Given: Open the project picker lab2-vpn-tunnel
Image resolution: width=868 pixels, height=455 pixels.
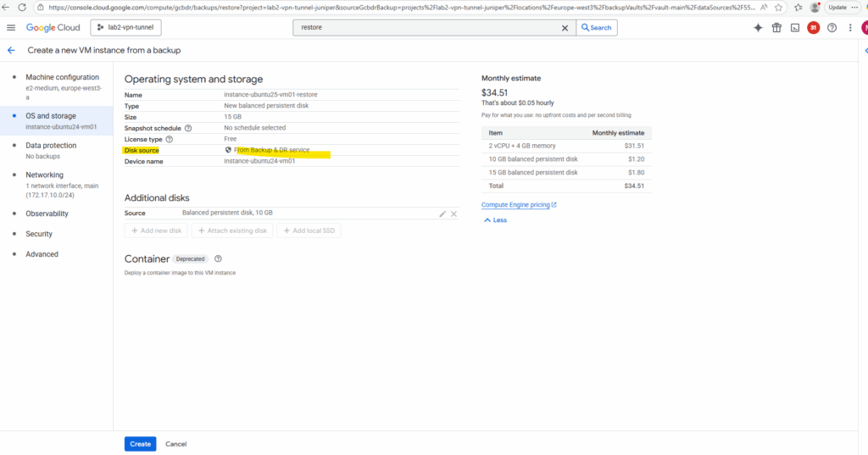Looking at the screenshot, I should (125, 28).
